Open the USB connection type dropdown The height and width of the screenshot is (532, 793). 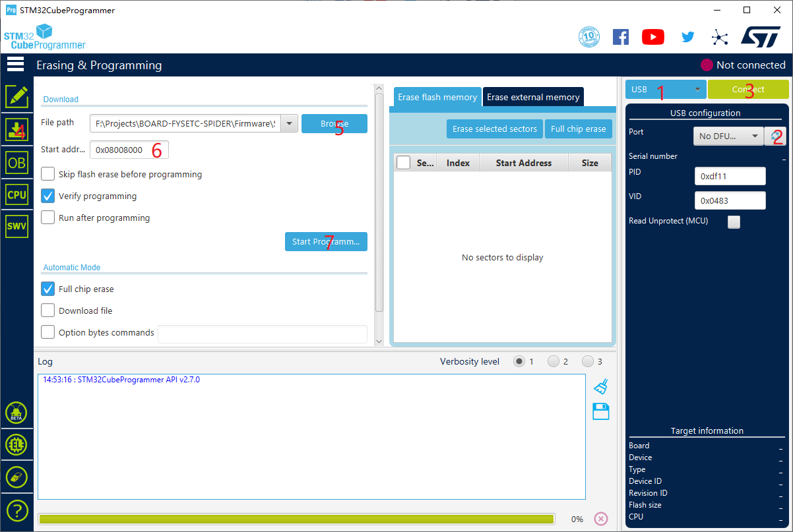tap(666, 90)
